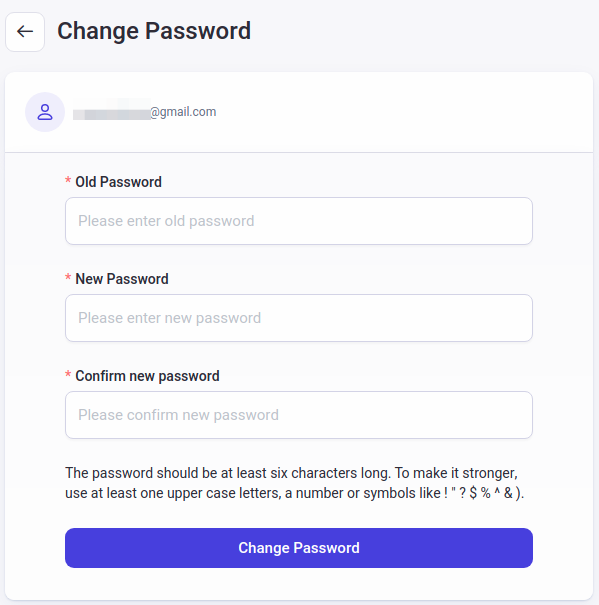Submit with the blue Change Password button
599x605 pixels.
(x=299, y=548)
